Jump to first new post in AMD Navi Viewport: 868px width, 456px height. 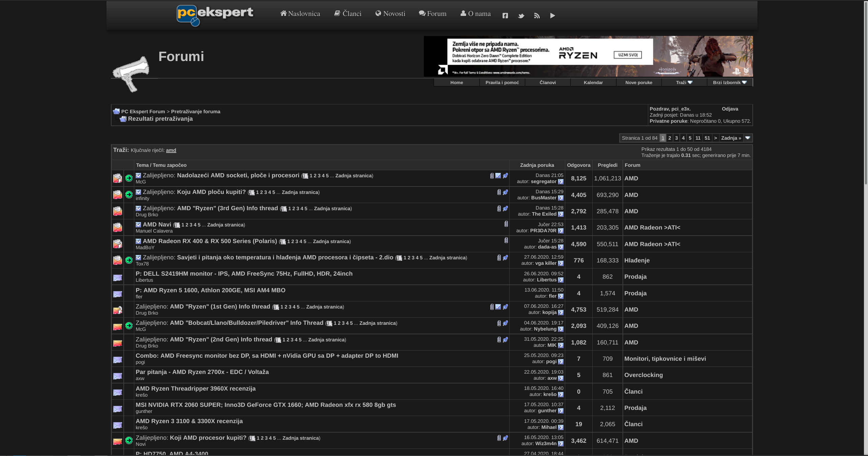[138, 224]
